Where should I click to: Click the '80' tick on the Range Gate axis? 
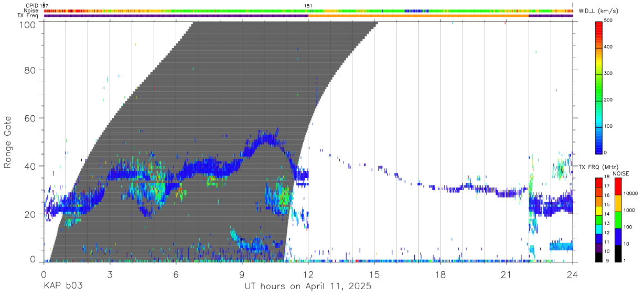tap(30, 70)
